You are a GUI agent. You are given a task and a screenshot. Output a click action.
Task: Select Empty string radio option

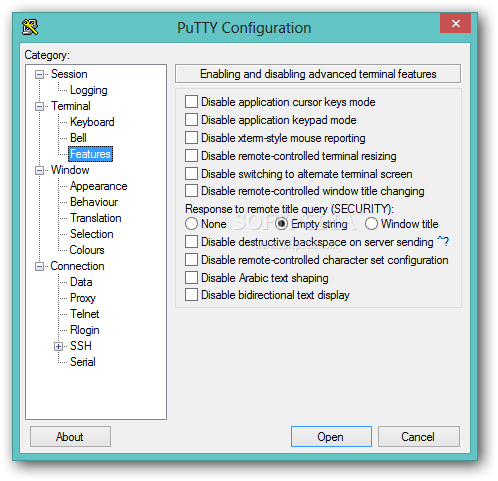pos(281,224)
